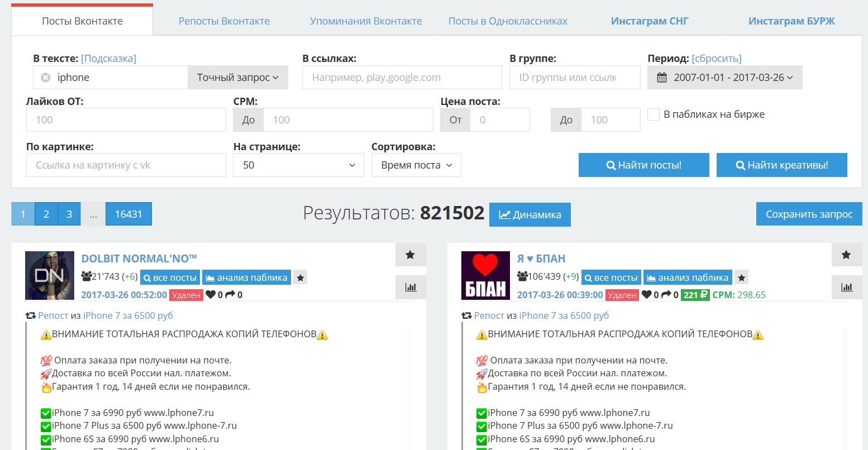Focus the В ссылках input field
This screenshot has width=868, height=450.
pos(402,78)
